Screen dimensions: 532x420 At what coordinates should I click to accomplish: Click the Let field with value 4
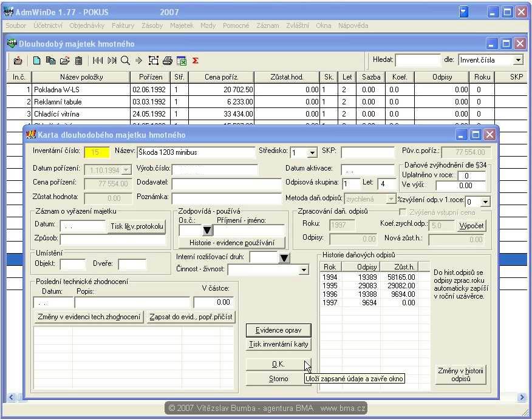tap(386, 183)
